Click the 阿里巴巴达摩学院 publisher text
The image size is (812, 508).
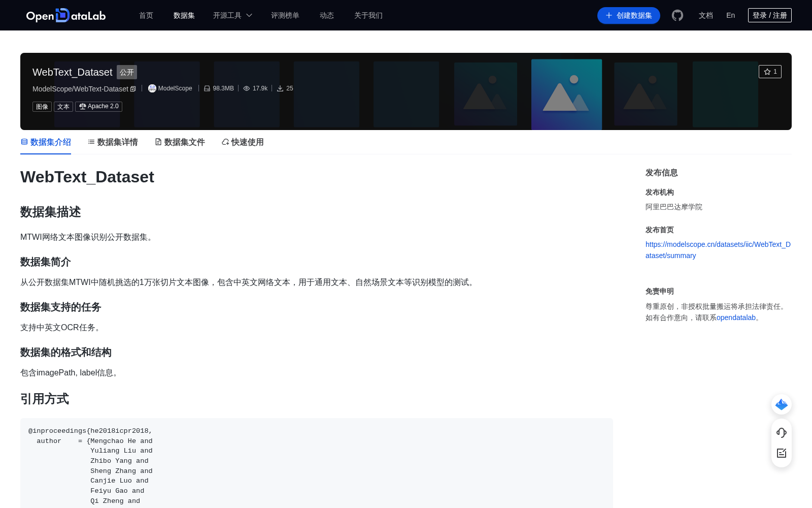click(674, 207)
